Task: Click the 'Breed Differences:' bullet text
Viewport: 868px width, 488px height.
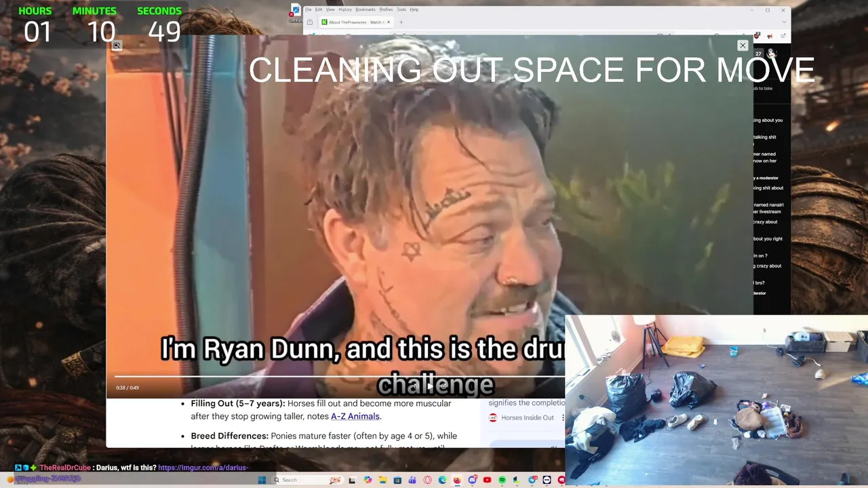Action: (229, 436)
